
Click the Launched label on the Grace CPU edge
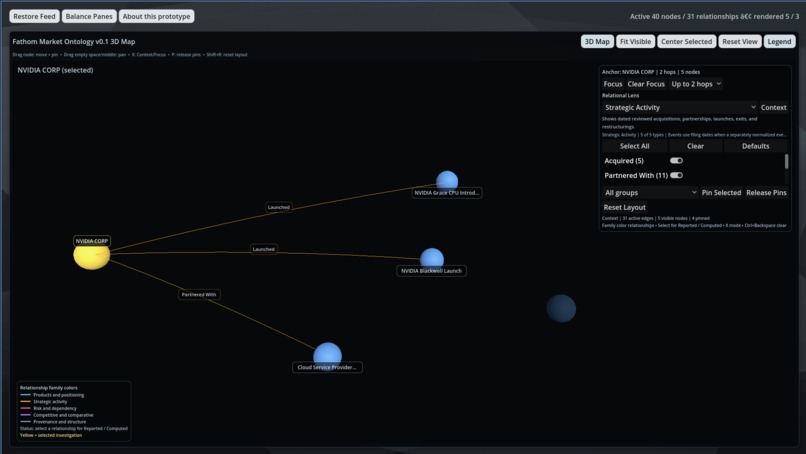point(279,207)
